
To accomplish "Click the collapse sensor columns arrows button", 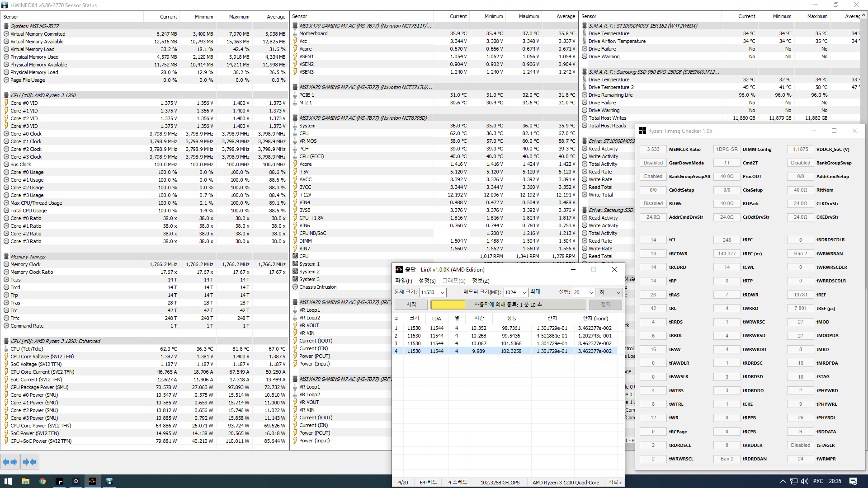I will pos(29,462).
